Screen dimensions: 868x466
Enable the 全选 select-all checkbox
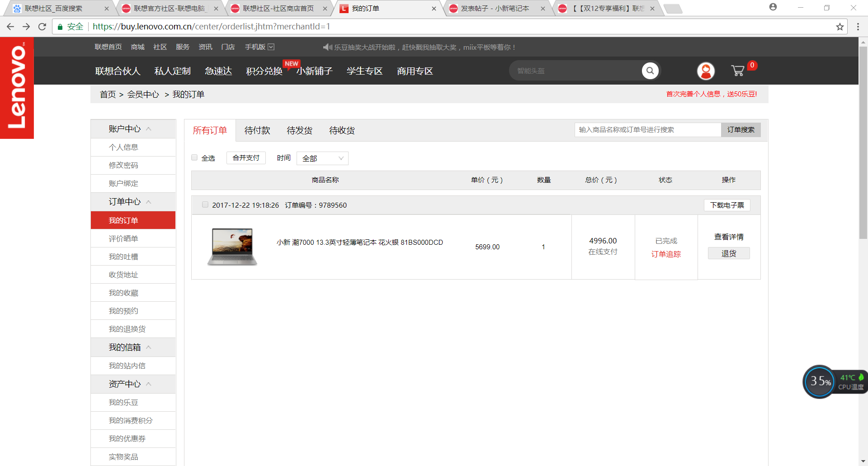(194, 157)
